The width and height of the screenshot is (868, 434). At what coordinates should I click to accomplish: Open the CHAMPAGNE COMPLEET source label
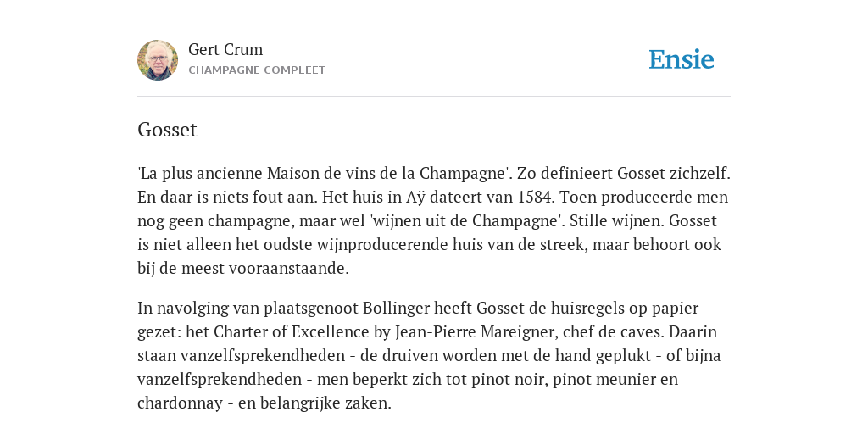pyautogui.click(x=257, y=70)
